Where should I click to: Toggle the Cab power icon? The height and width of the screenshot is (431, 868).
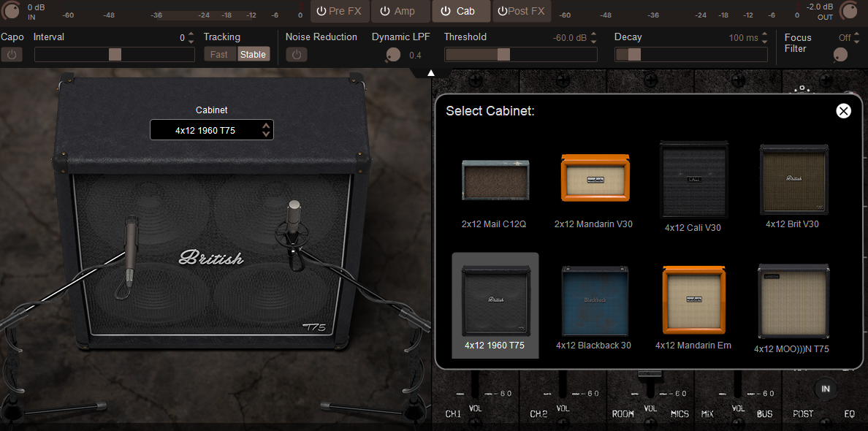(x=446, y=11)
